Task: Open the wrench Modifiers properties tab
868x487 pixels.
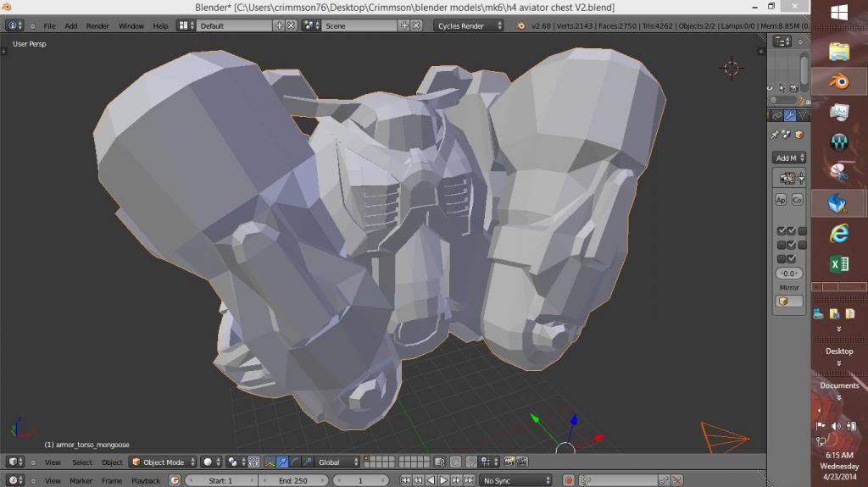Action: click(789, 116)
